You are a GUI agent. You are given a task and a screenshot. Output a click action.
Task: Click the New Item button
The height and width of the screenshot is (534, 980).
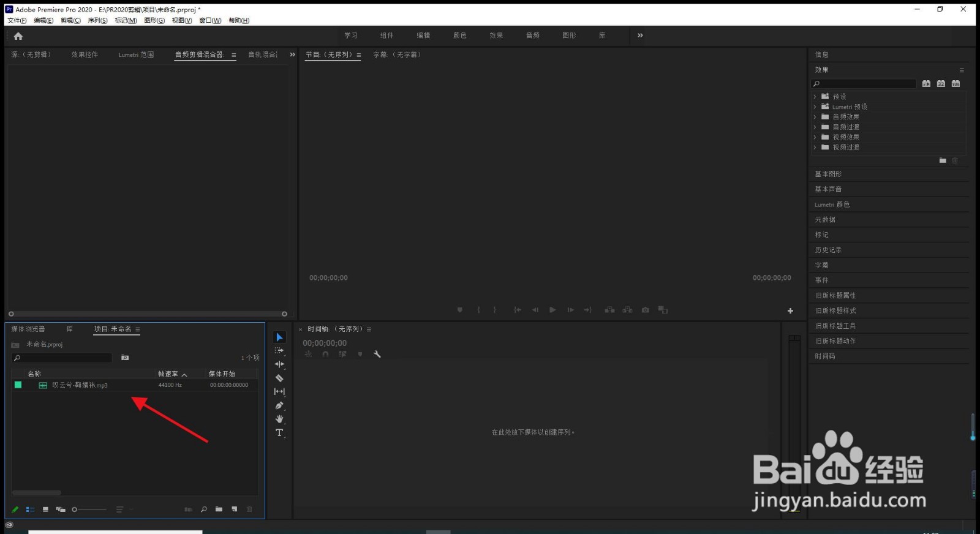pos(234,510)
